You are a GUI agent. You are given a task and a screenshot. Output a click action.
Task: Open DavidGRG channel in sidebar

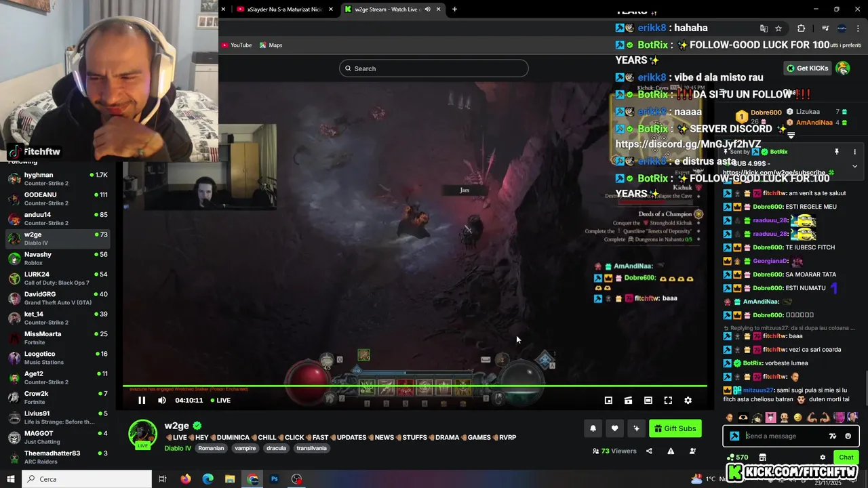tap(58, 298)
